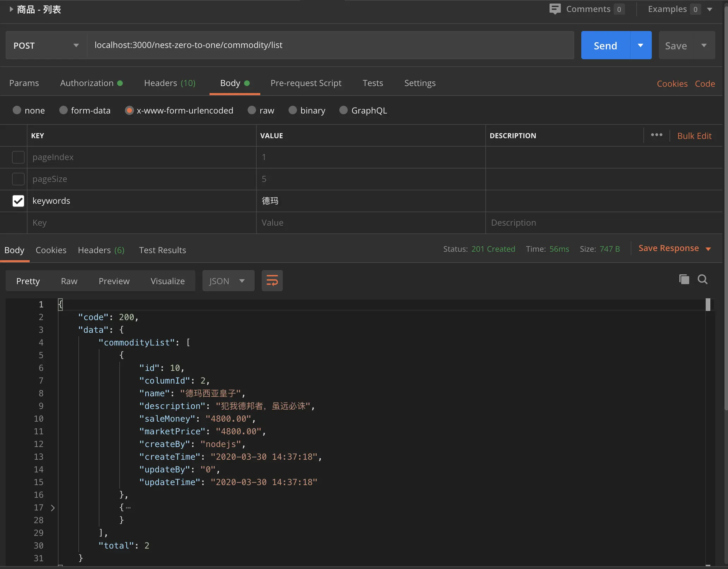Open the Send button dropdown arrow

pyautogui.click(x=641, y=45)
